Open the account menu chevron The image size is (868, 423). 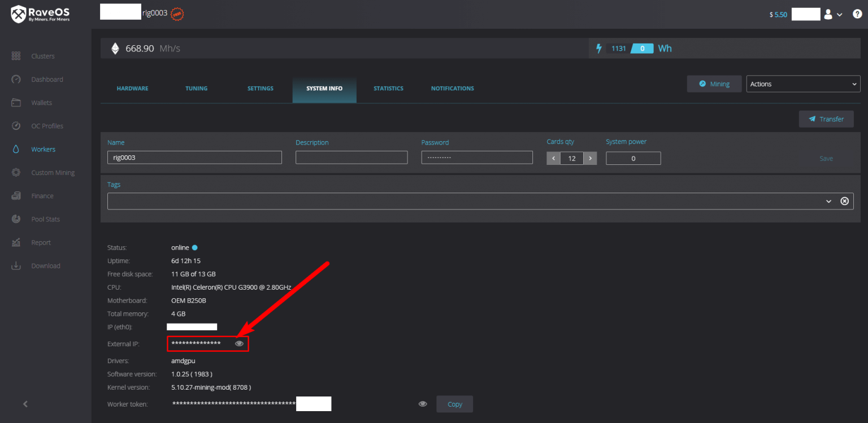point(840,14)
